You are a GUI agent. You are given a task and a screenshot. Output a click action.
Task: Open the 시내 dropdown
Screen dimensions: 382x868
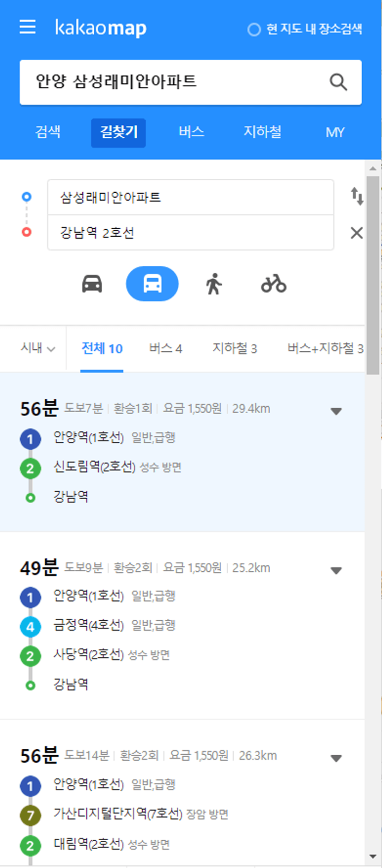click(x=38, y=348)
